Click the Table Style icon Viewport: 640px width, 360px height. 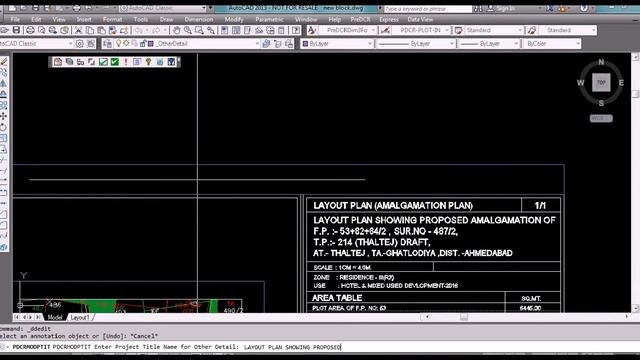458,30
